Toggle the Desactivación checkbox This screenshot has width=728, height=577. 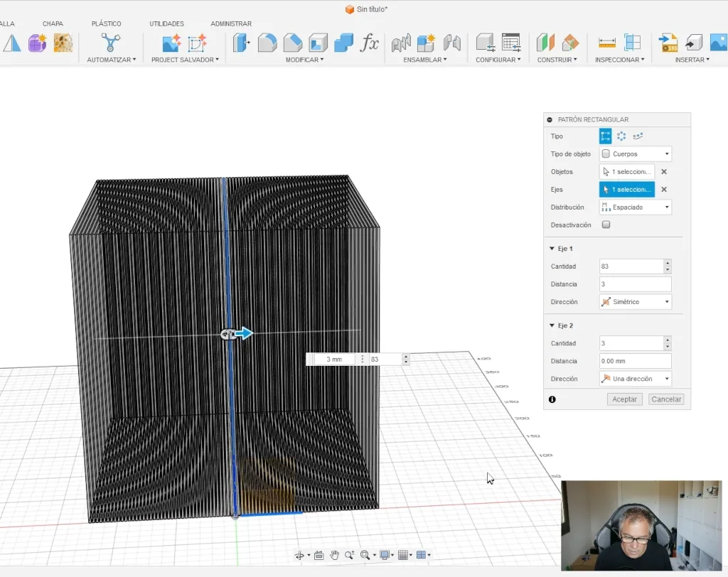[x=606, y=225]
